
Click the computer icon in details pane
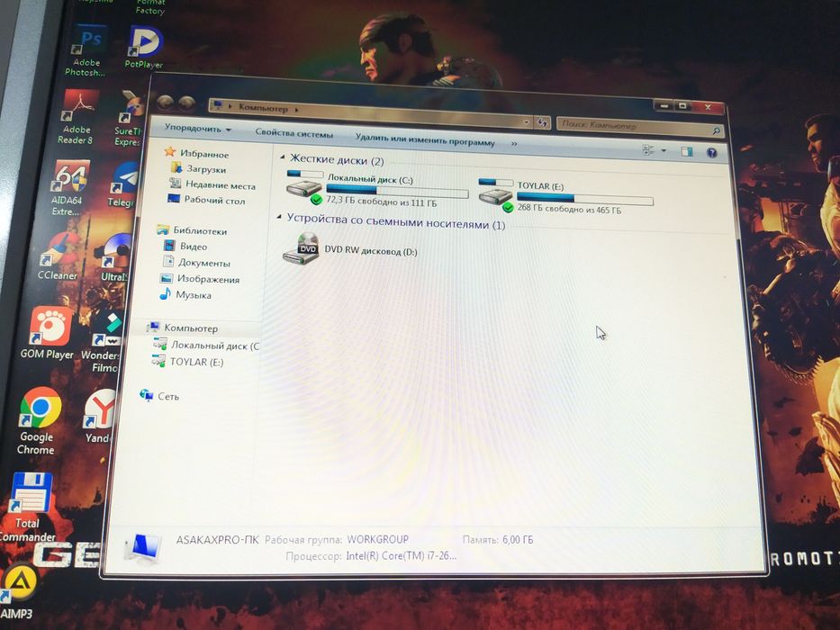[143, 547]
